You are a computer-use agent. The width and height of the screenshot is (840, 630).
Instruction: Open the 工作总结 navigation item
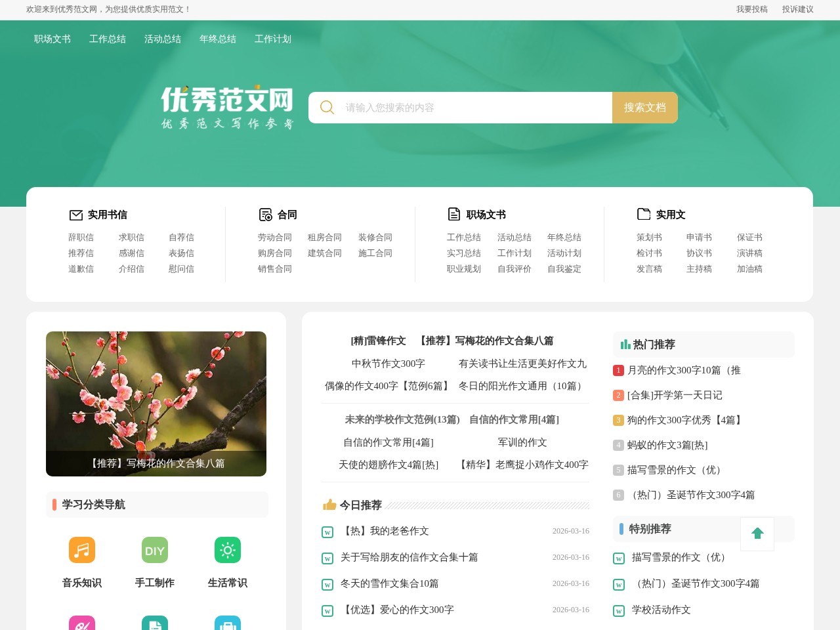pyautogui.click(x=107, y=39)
